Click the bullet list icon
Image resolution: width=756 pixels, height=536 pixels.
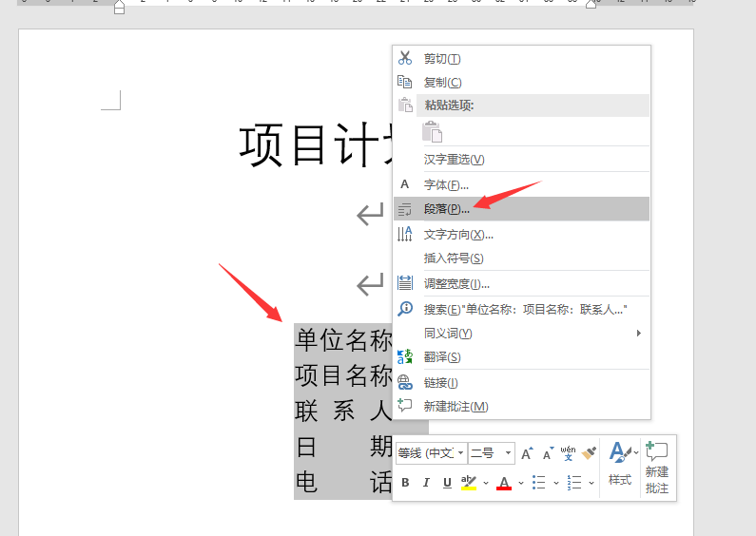[x=538, y=483]
